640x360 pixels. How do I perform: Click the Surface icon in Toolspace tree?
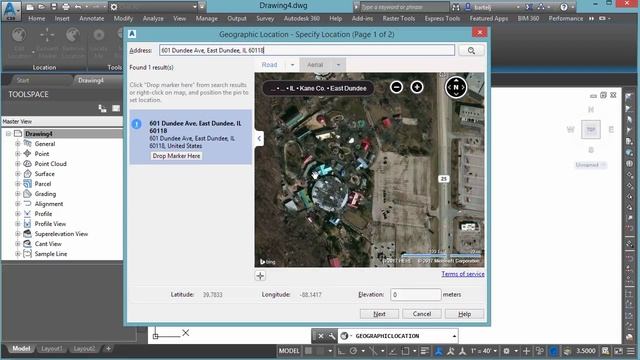pos(27,173)
